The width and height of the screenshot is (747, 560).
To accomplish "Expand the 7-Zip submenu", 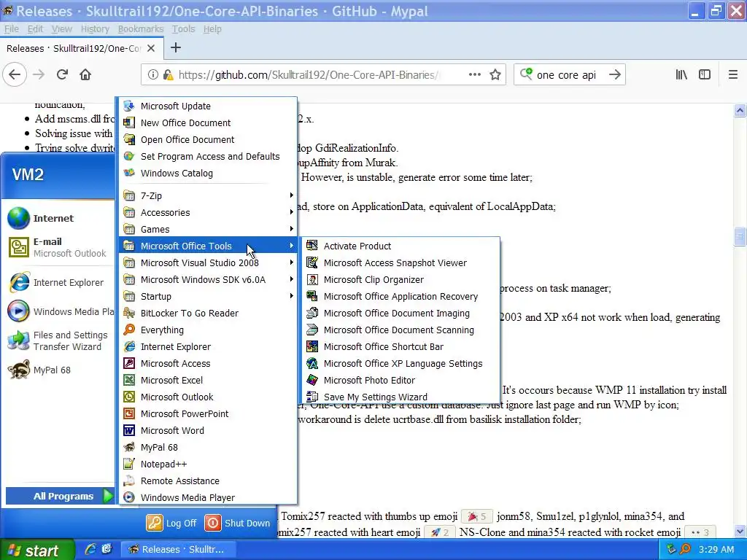I will [208, 195].
